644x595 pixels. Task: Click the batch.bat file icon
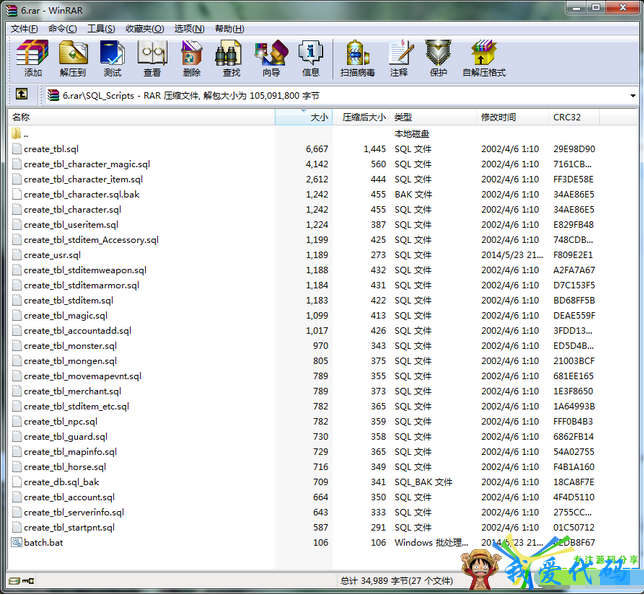point(16,542)
